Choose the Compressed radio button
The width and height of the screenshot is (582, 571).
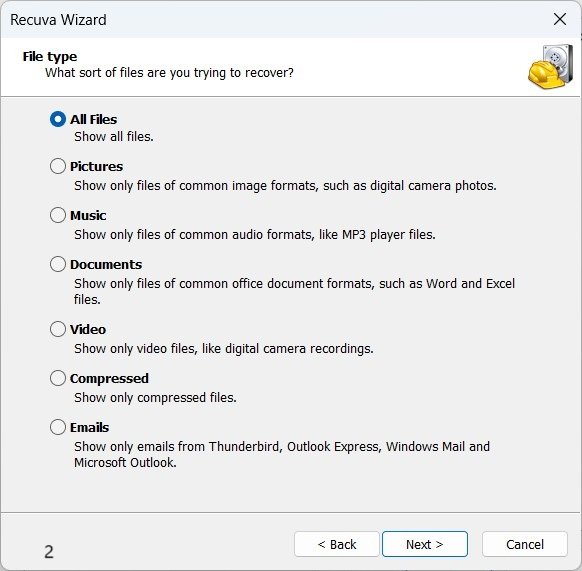click(x=58, y=378)
